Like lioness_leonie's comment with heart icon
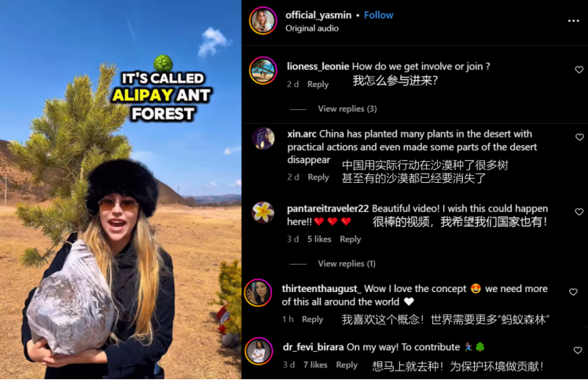This screenshot has height=380, width=588. tap(579, 70)
